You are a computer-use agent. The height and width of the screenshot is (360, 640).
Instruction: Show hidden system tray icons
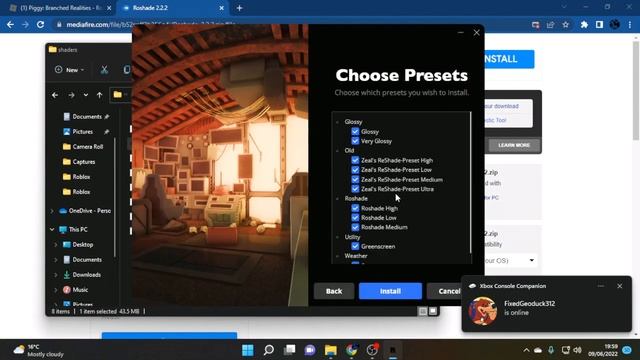[x=526, y=350]
